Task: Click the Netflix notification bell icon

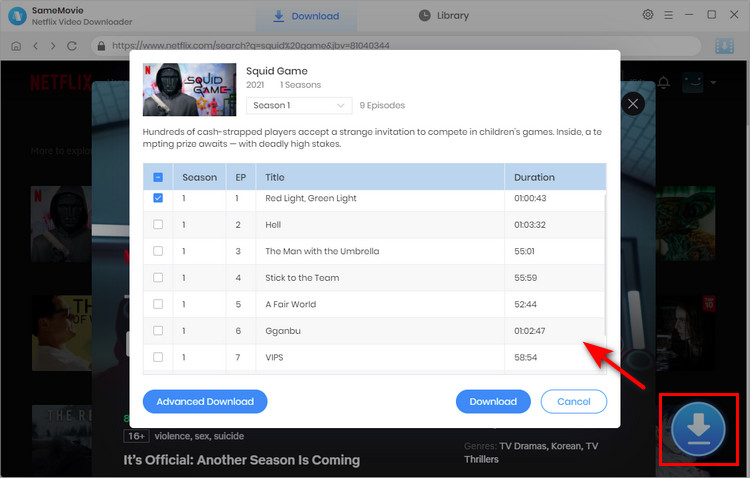Action: pyautogui.click(x=663, y=82)
